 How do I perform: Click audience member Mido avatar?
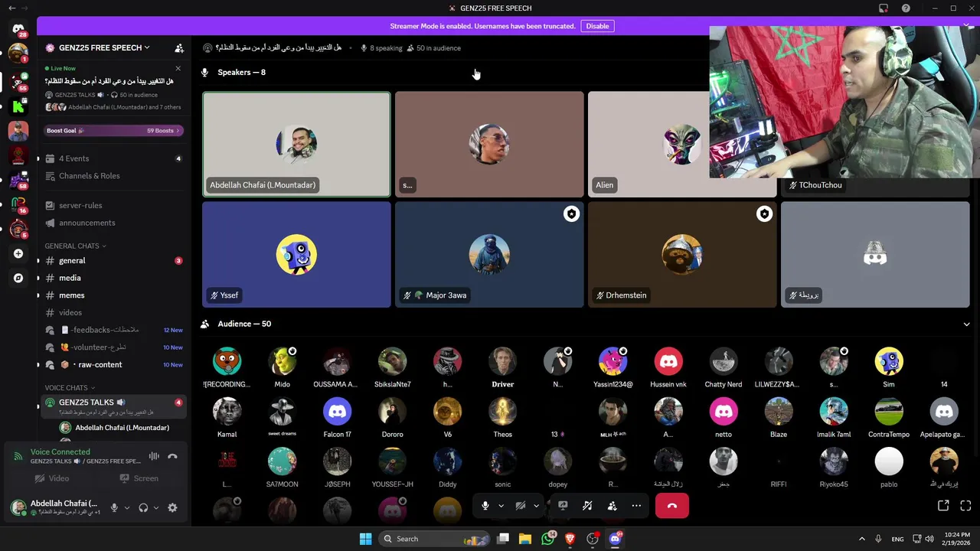click(x=283, y=360)
